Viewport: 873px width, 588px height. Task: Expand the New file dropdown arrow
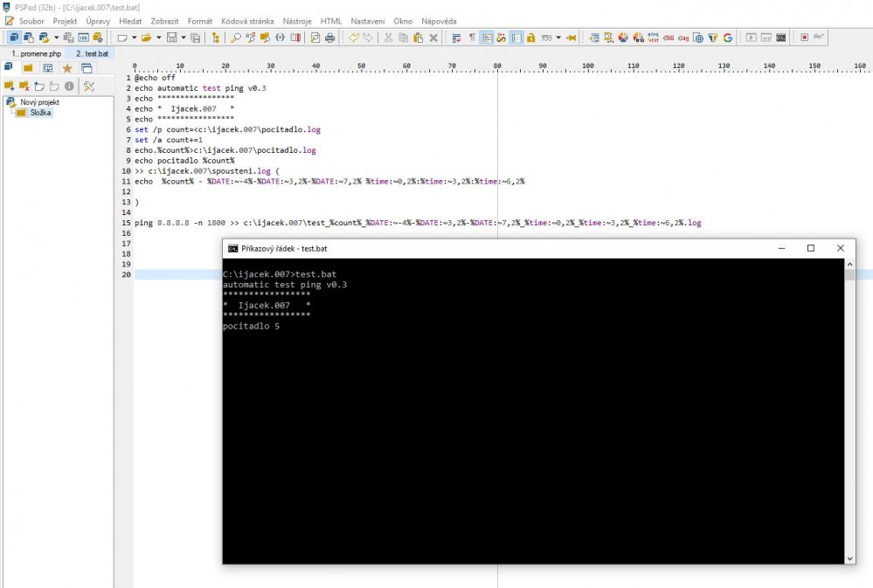134,38
